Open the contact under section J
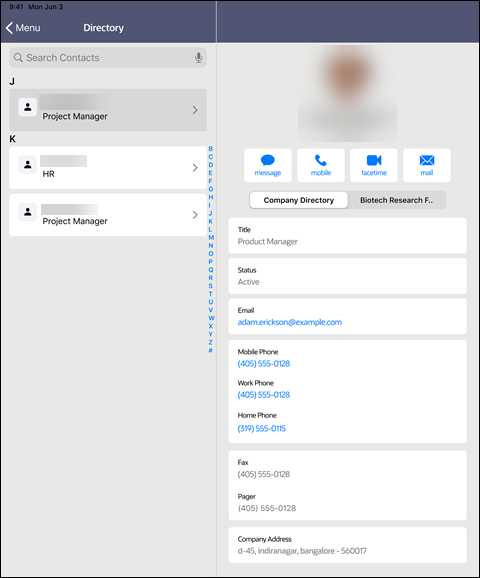480x578 pixels. click(x=108, y=110)
